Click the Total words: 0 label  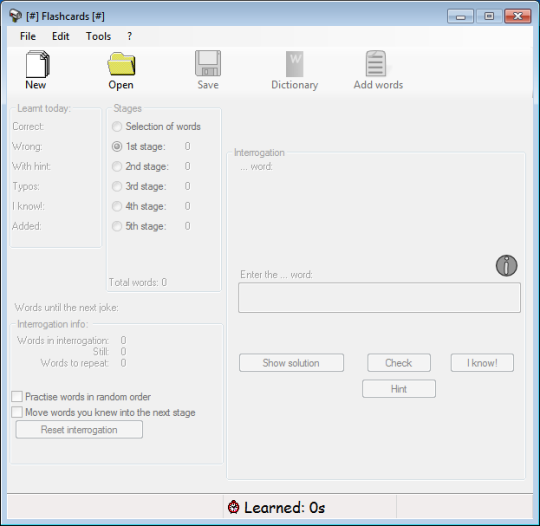tap(138, 282)
